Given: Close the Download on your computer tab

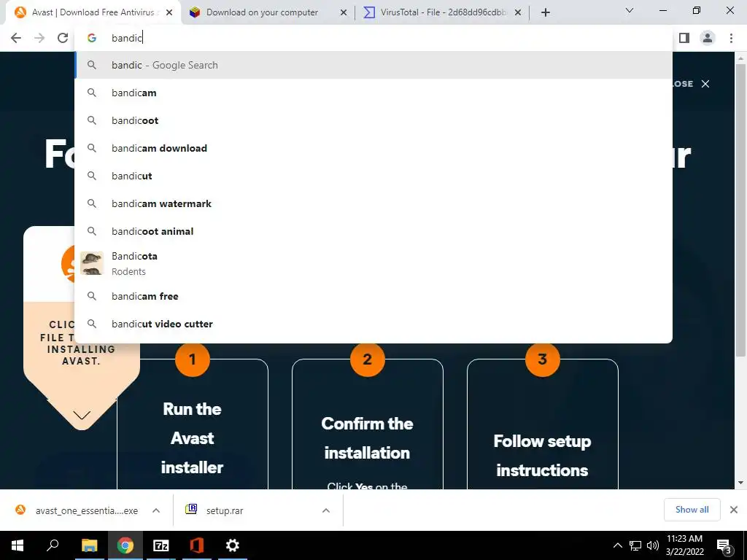Looking at the screenshot, I should point(344,13).
